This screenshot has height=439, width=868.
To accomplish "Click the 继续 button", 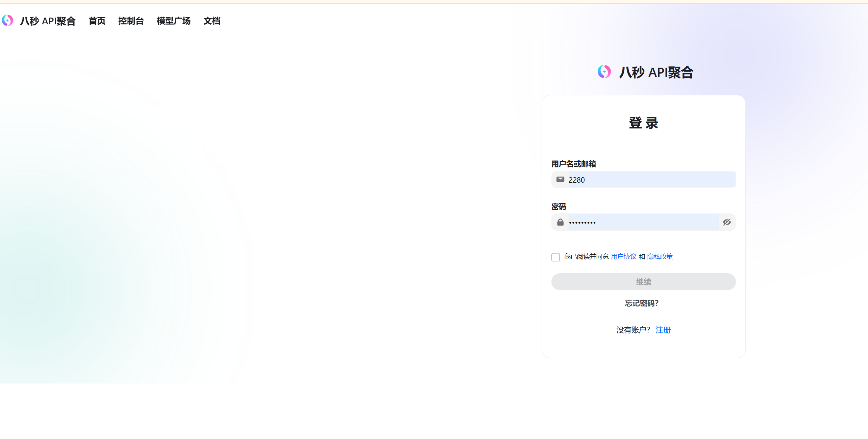I will point(643,282).
